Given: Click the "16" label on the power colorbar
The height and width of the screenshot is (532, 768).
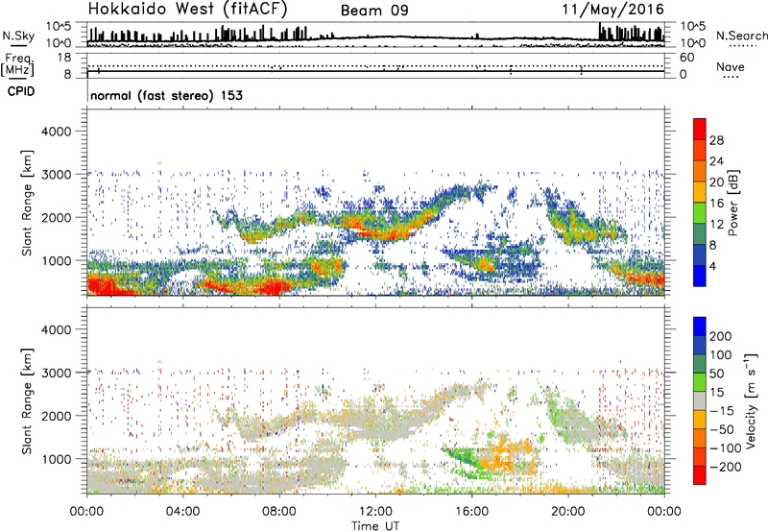Looking at the screenshot, I should click(716, 204).
